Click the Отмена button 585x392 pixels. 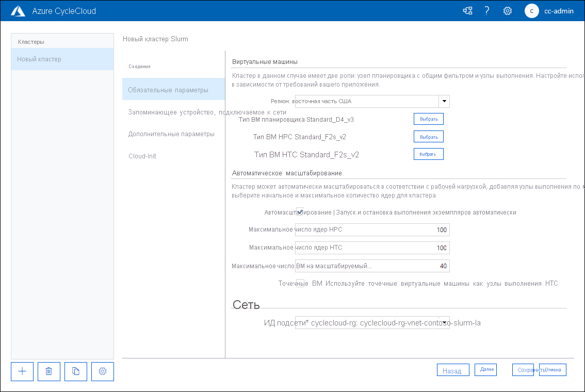coord(553,370)
